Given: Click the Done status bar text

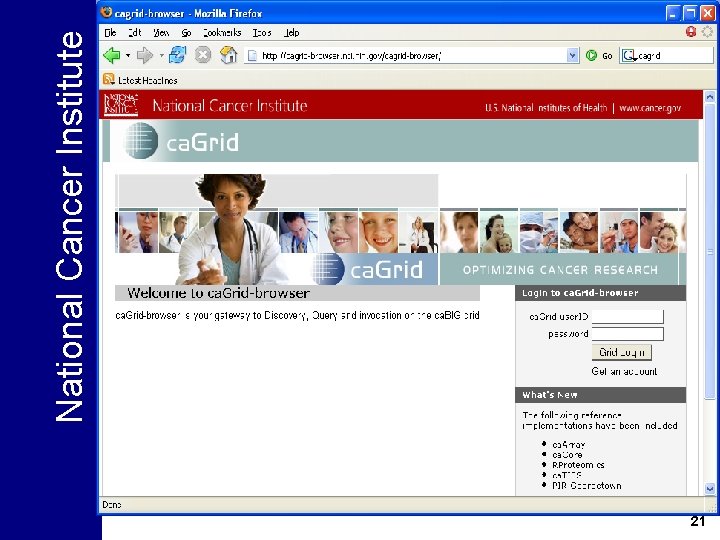Looking at the screenshot, I should [x=112, y=505].
